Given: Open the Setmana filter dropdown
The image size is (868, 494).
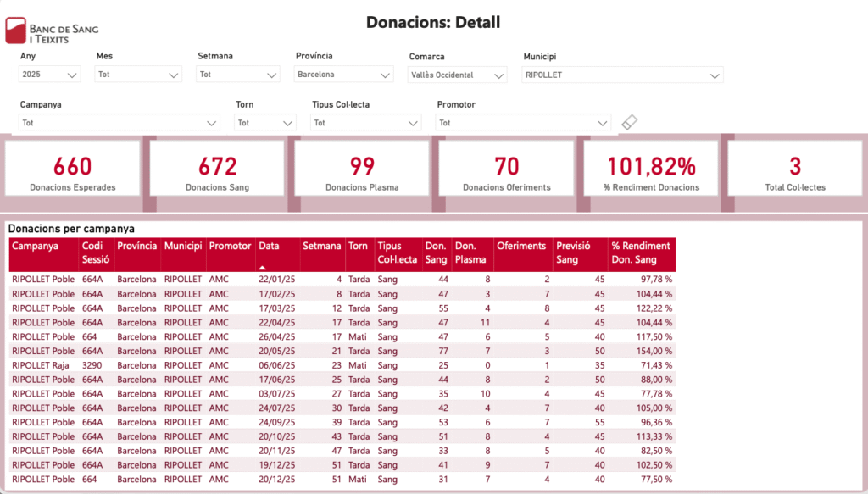Looking at the screenshot, I should click(237, 75).
